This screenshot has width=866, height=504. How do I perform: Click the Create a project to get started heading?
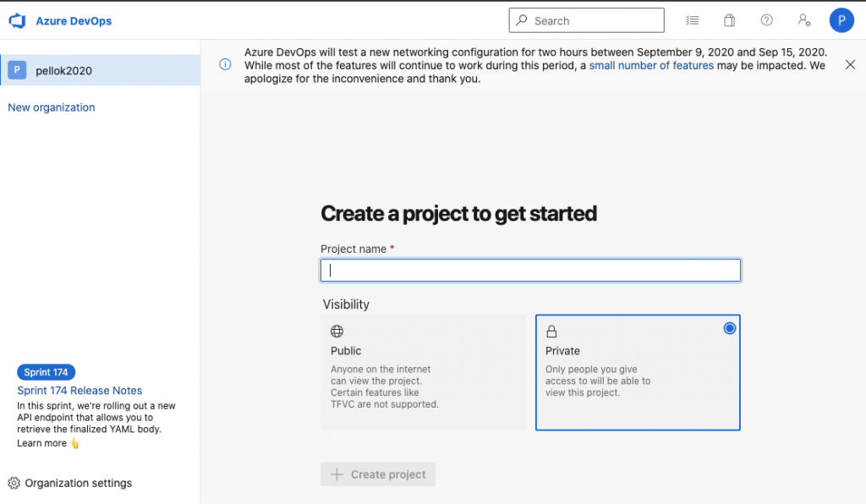point(458,214)
